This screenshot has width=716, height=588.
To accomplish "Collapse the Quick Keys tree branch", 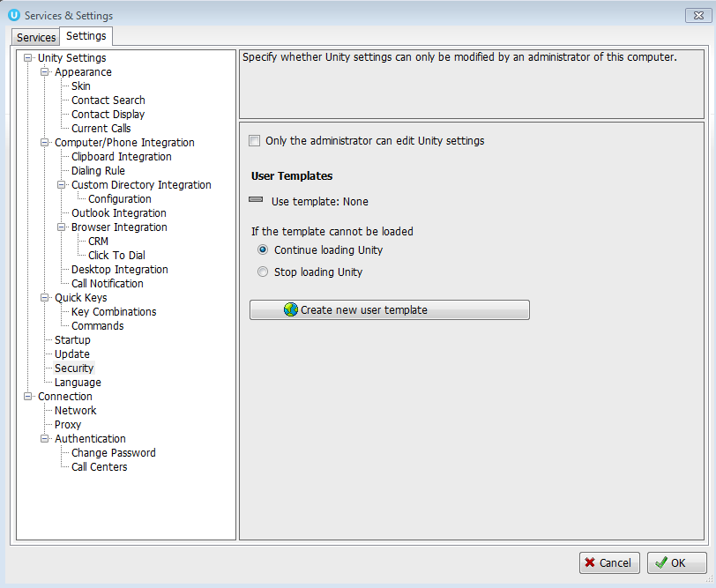I will (x=44, y=298).
